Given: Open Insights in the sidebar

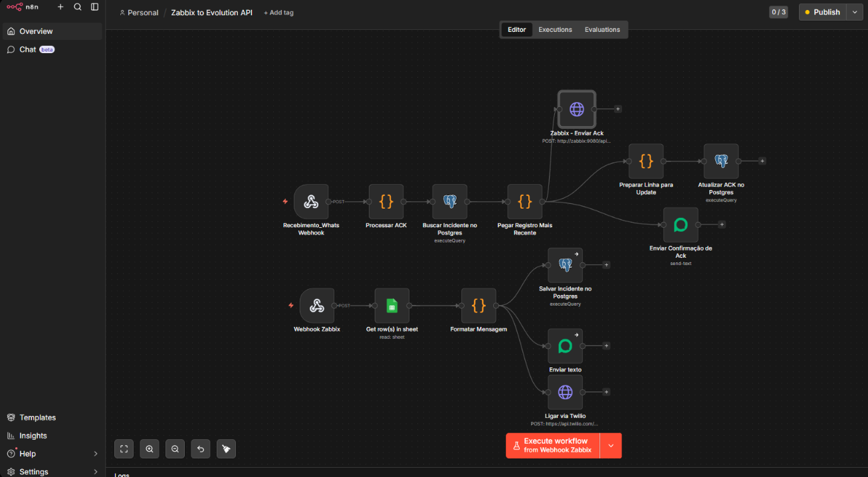Looking at the screenshot, I should 53,436.
